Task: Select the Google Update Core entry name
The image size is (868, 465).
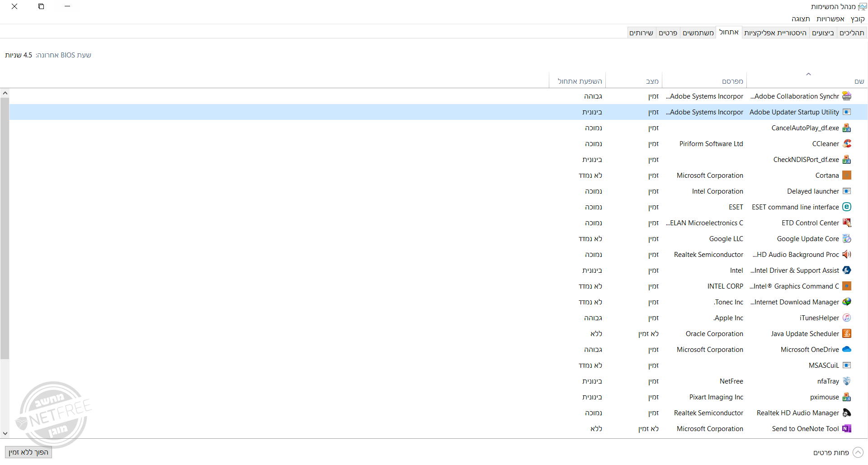Action: coord(808,239)
